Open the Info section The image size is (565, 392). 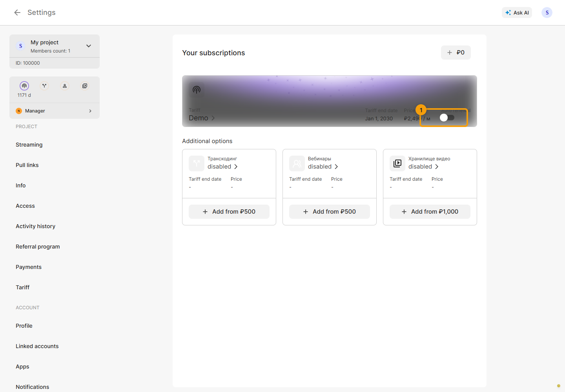[x=21, y=185]
